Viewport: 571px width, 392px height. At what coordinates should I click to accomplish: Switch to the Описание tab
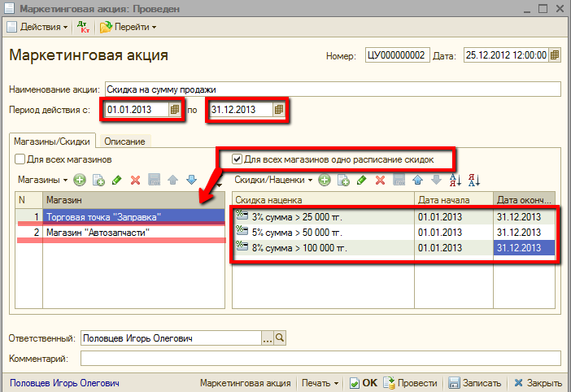pyautogui.click(x=124, y=142)
